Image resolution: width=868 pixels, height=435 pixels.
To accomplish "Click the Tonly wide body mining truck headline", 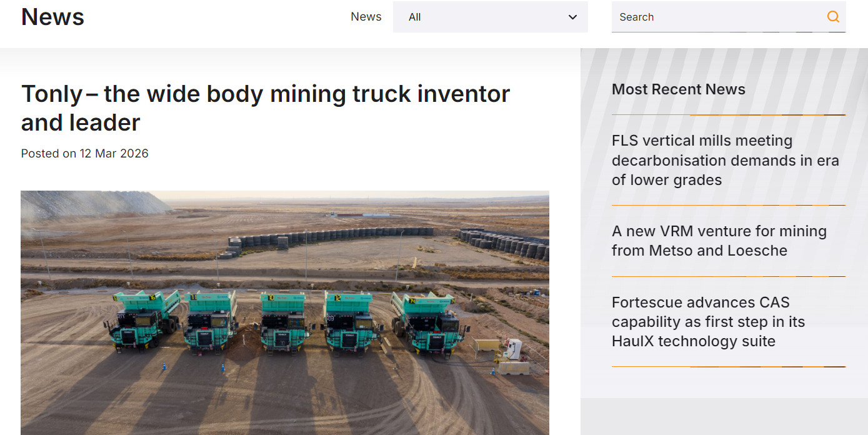I will coord(266,108).
